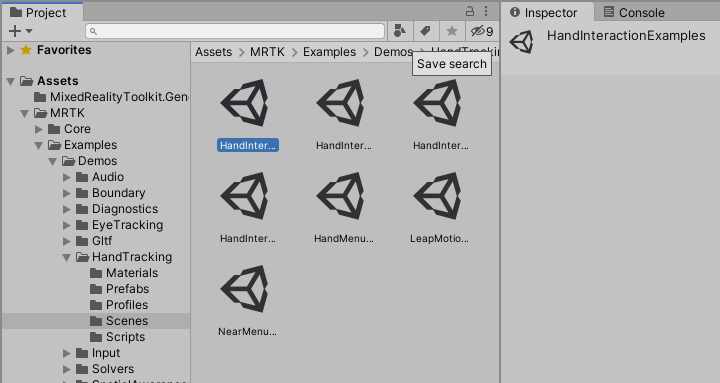Screen dimensions: 720x383
Task: Collapse the Demos folder arrow
Action: pos(53,162)
